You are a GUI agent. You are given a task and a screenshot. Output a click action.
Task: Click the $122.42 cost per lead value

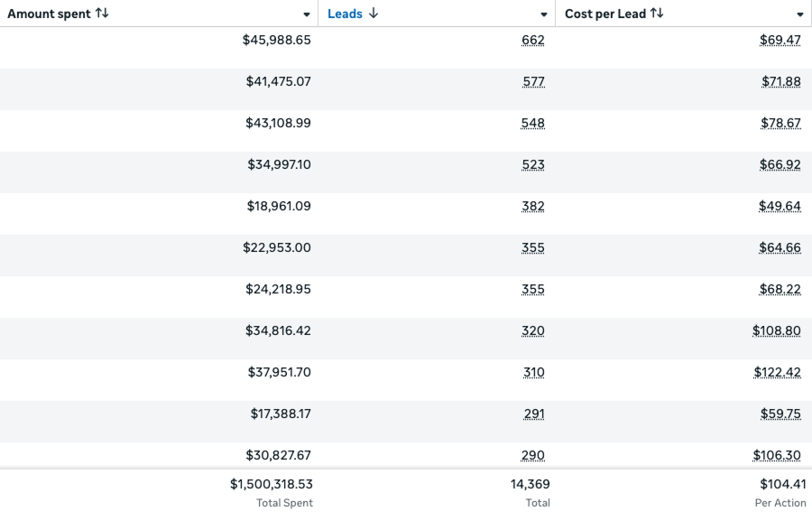point(777,372)
